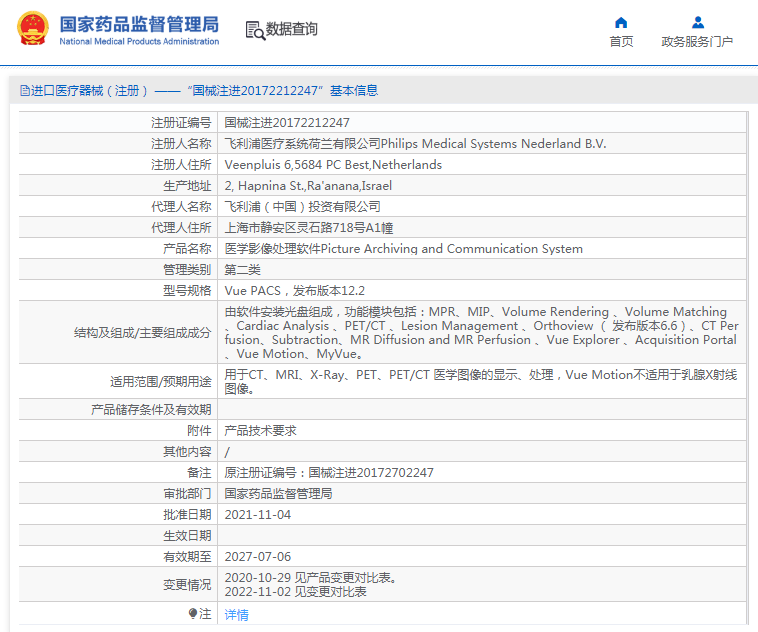
Task: Select the 第二类 management category value
Action: 242,270
